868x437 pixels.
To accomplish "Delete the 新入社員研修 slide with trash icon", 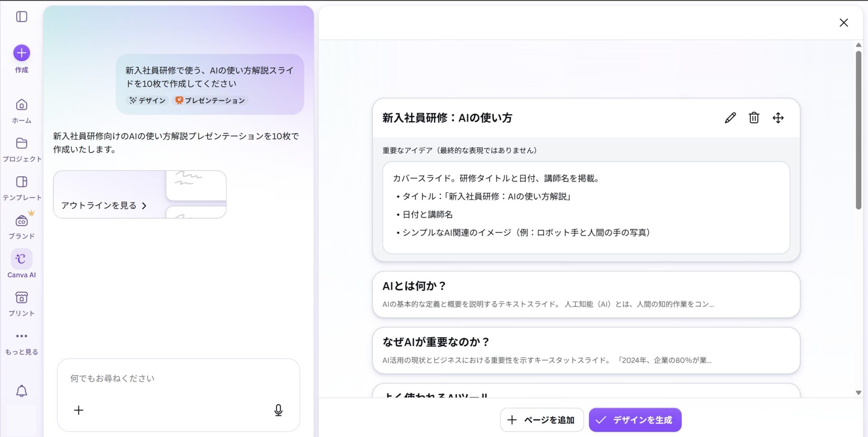I will tap(754, 118).
